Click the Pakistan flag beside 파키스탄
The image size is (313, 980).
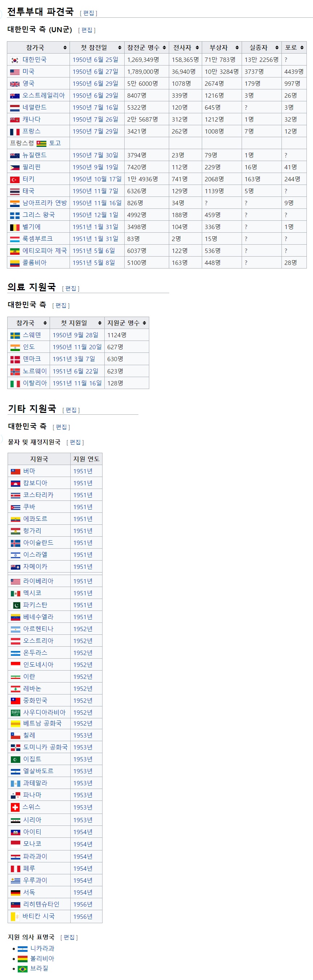15,605
